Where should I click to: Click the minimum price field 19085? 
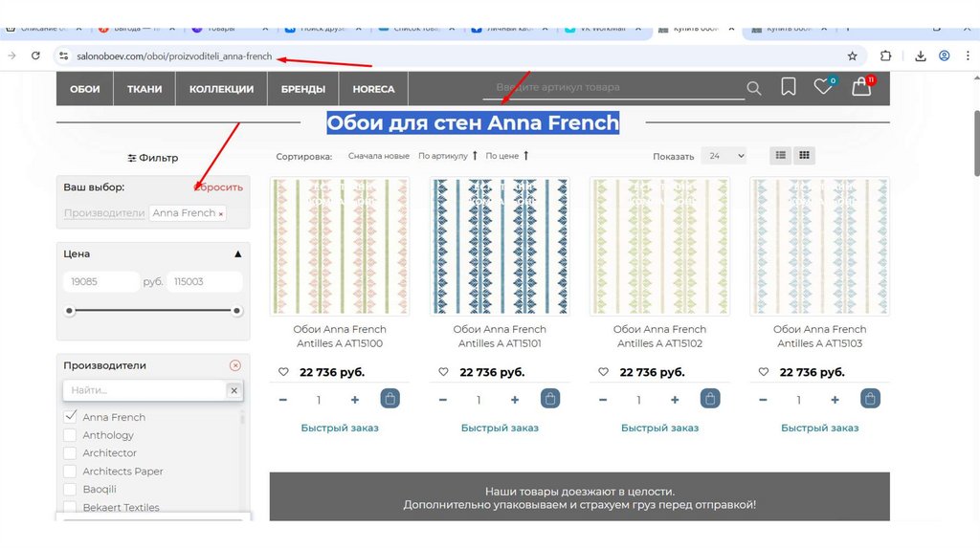click(x=101, y=282)
